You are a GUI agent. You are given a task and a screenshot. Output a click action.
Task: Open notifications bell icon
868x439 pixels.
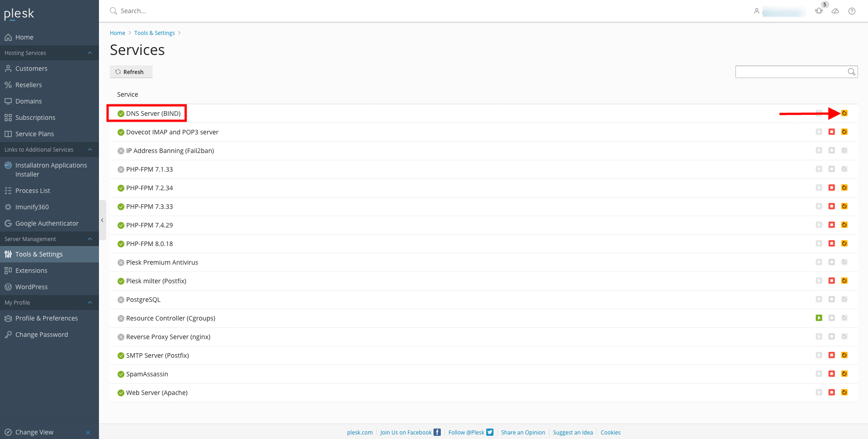[819, 11]
